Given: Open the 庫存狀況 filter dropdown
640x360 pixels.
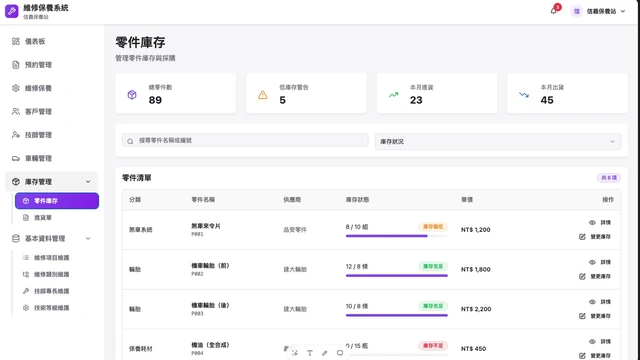Looking at the screenshot, I should pyautogui.click(x=498, y=142).
